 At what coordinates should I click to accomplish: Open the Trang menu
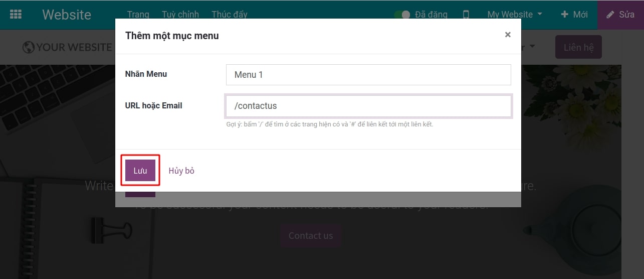click(x=138, y=15)
